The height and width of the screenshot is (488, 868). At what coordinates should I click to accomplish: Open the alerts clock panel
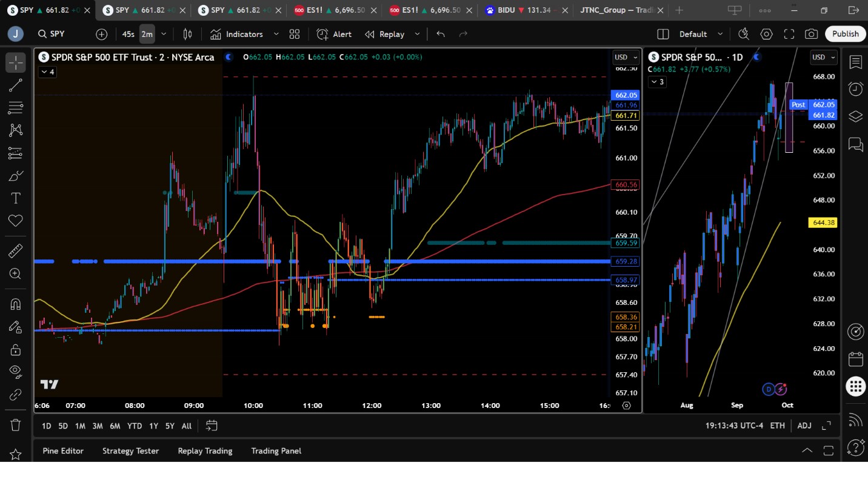(x=855, y=89)
